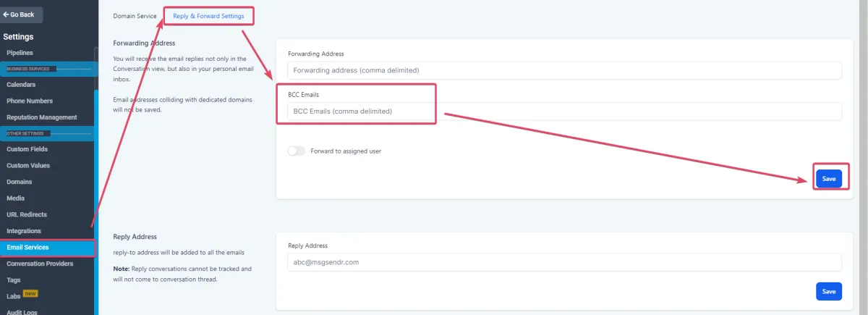Focus the BCC Emails input field
The width and height of the screenshot is (868, 315).
558,112
